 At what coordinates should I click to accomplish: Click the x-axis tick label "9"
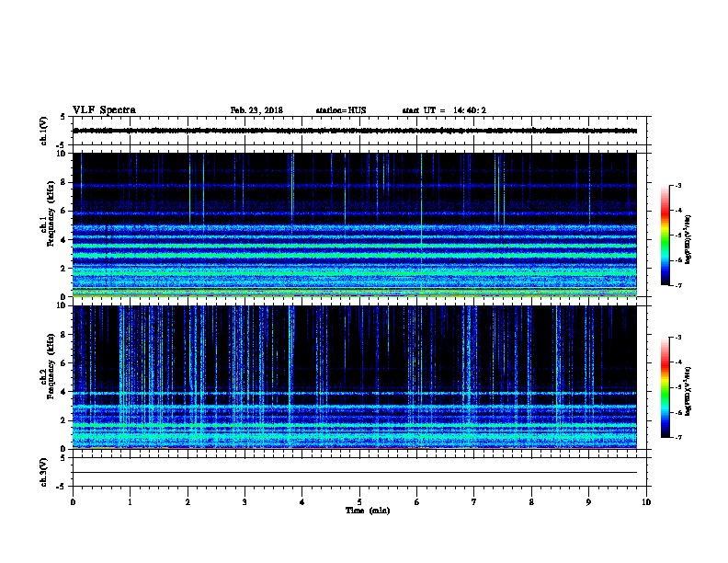click(x=588, y=501)
